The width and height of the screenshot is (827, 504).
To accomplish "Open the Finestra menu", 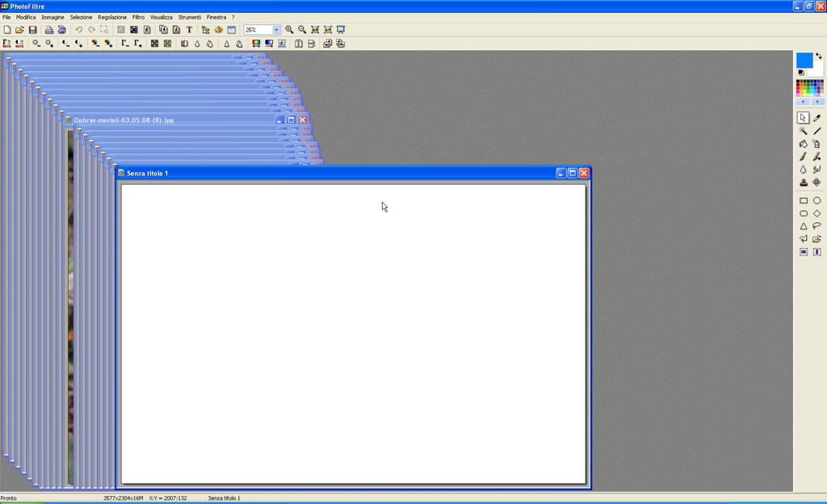I will pos(216,18).
